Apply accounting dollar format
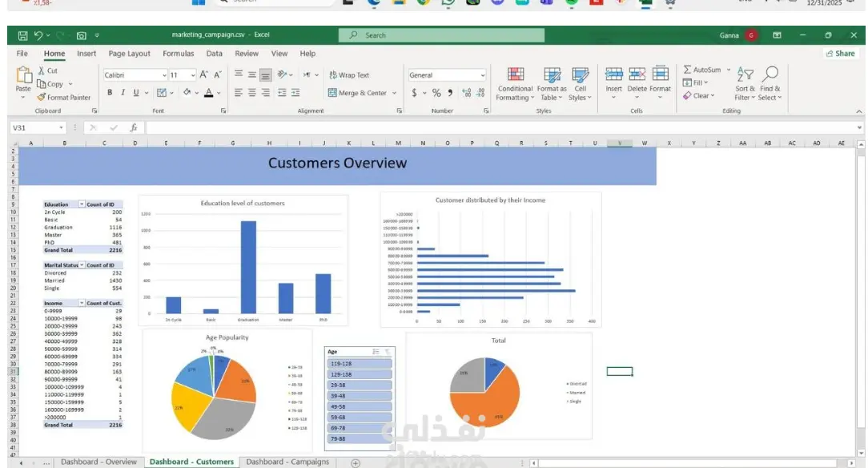The image size is (868, 468). pos(414,93)
